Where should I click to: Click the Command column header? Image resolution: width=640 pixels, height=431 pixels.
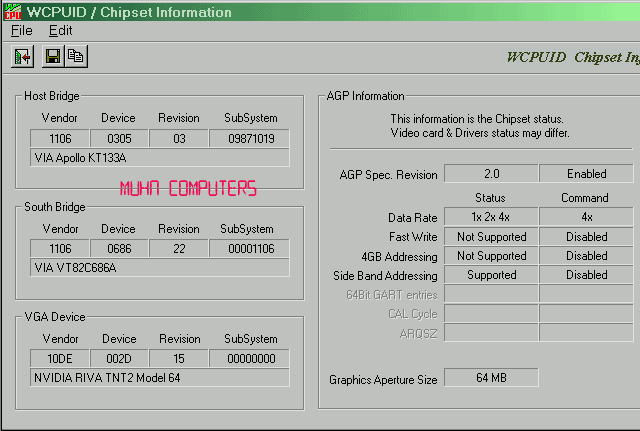point(584,198)
